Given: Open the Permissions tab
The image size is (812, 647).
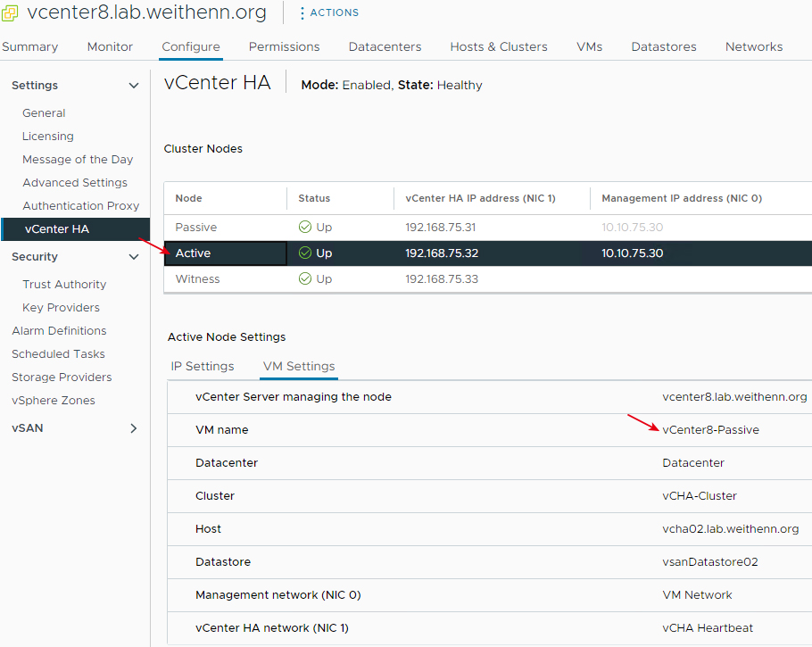Looking at the screenshot, I should [x=284, y=46].
